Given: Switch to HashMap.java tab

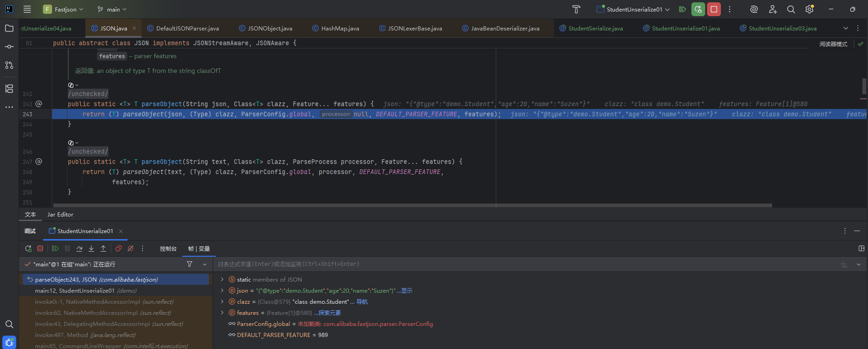Looking at the screenshot, I should pyautogui.click(x=336, y=28).
